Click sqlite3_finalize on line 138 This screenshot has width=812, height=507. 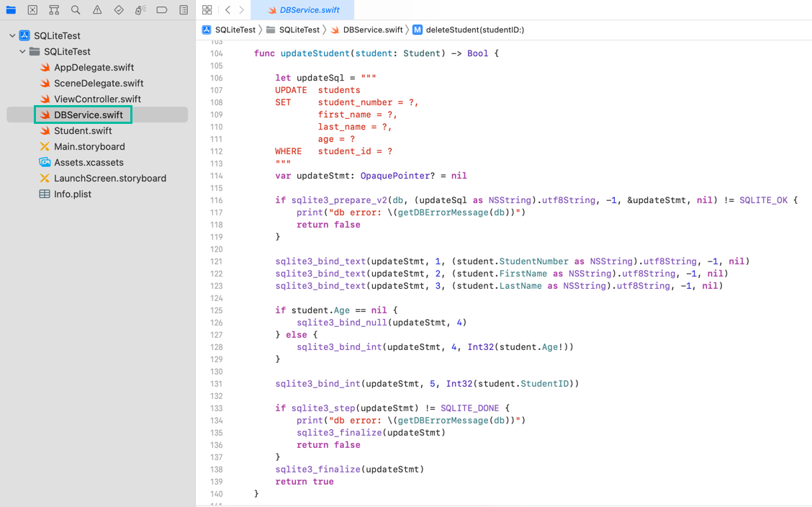click(x=317, y=470)
